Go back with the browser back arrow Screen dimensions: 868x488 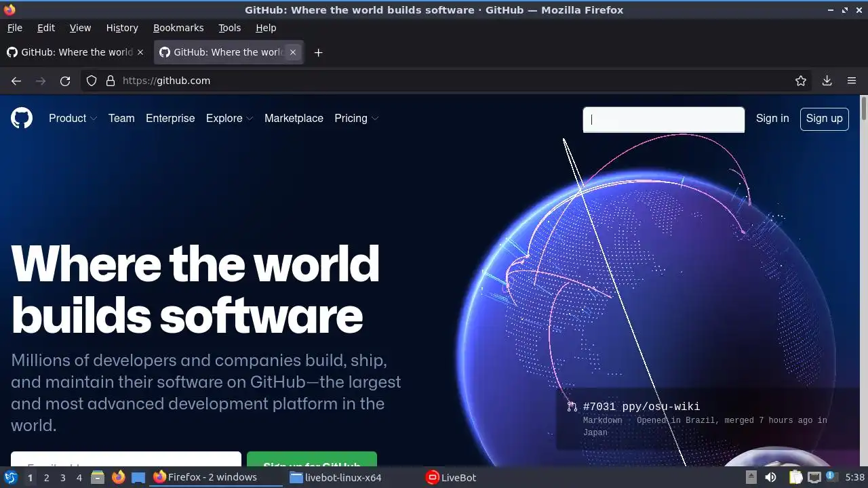(16, 81)
